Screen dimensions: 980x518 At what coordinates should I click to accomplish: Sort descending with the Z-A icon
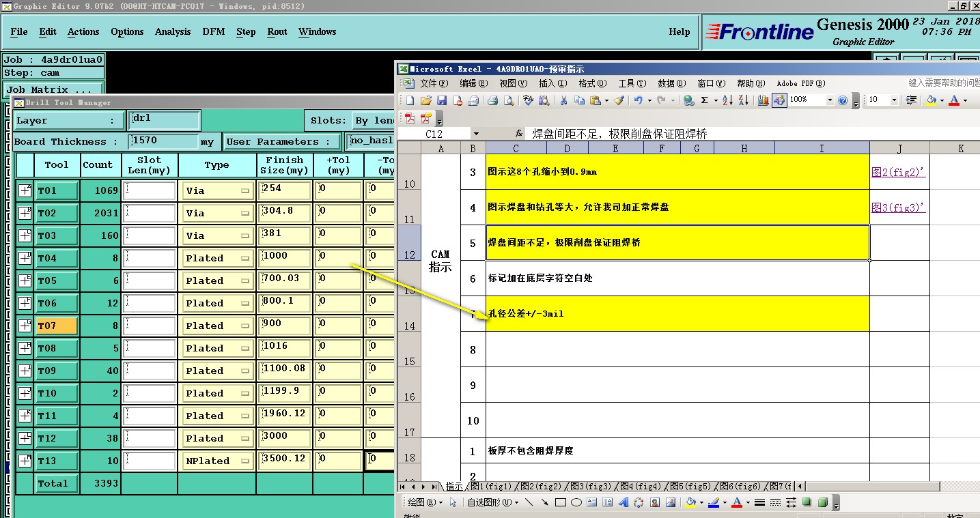pos(743,100)
